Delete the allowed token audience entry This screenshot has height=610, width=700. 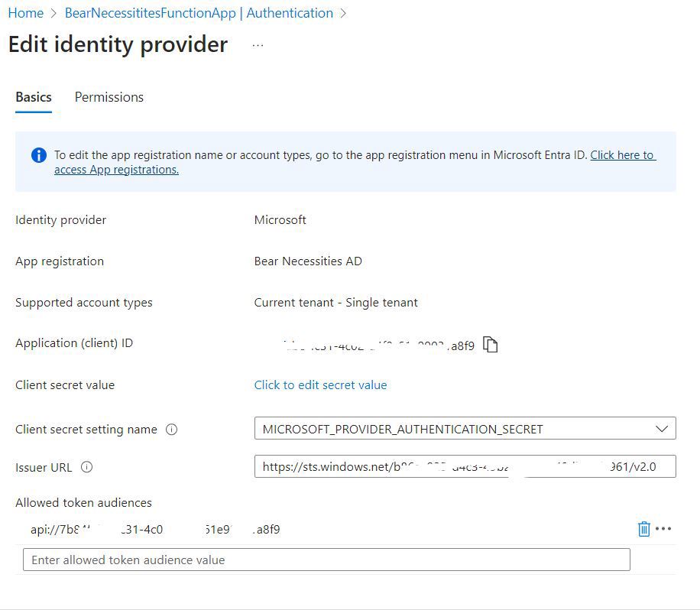coord(643,529)
